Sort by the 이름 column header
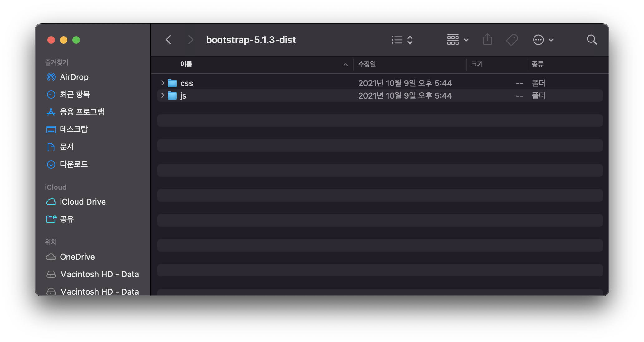Image resolution: width=644 pixels, height=342 pixels. [186, 64]
